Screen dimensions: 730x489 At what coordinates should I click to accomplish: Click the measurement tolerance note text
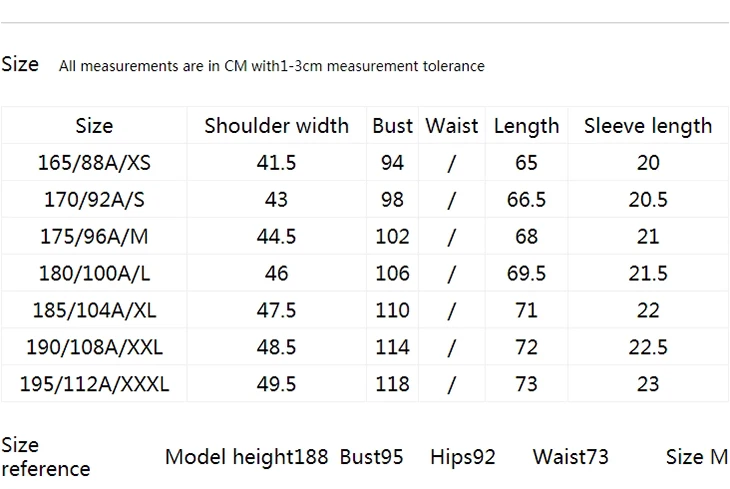pyautogui.click(x=272, y=66)
